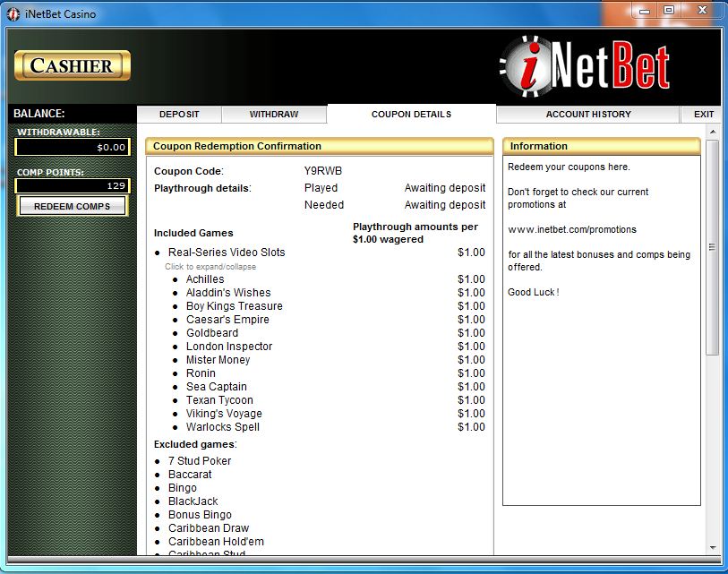Click the Needed 'Awaiting deposit' value
This screenshot has width=728, height=574.
tap(445, 205)
